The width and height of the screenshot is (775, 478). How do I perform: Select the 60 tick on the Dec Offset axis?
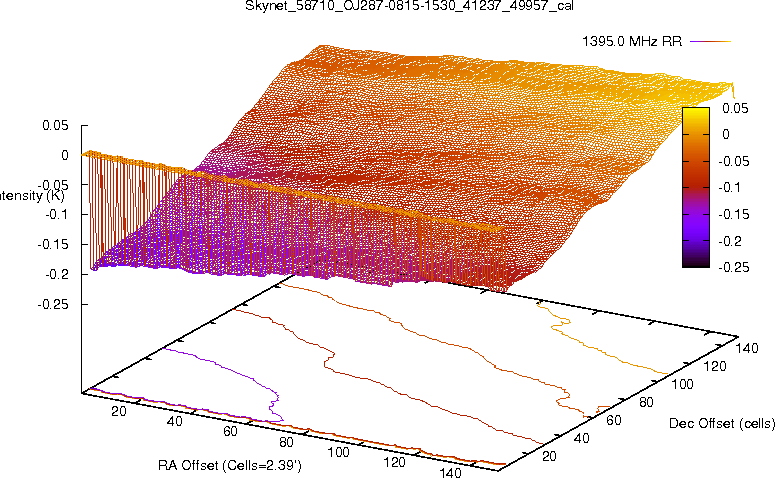(x=614, y=420)
